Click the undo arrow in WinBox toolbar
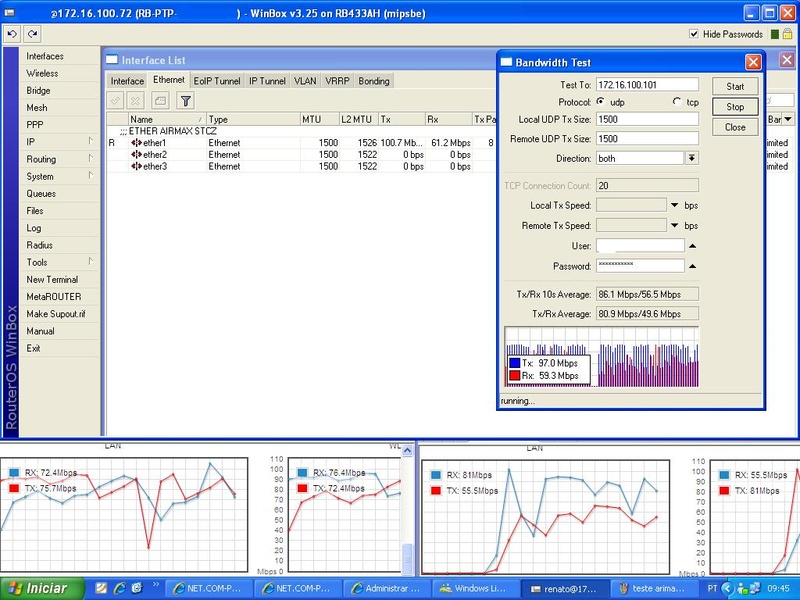Image resolution: width=800 pixels, height=600 pixels. pyautogui.click(x=12, y=34)
